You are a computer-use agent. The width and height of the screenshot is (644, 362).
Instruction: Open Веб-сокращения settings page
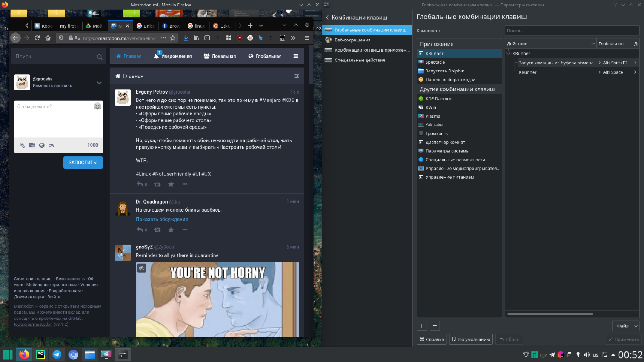367,40
